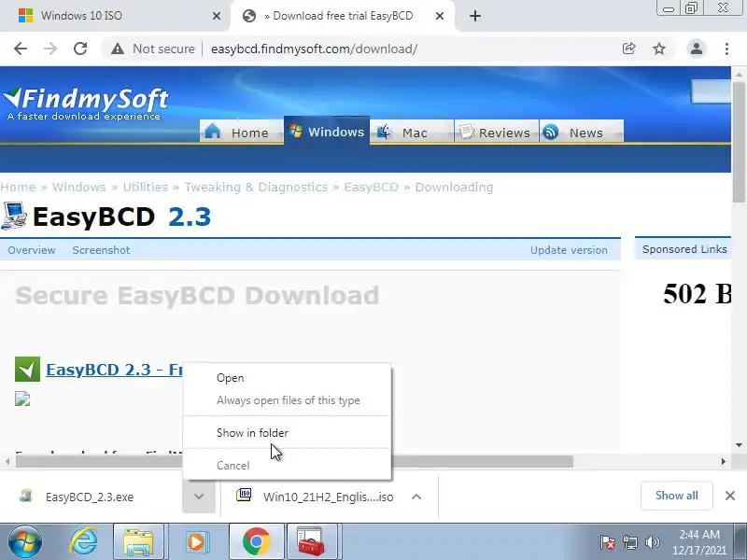This screenshot has width=747, height=560.
Task: Click the address bar URL
Action: (x=315, y=49)
